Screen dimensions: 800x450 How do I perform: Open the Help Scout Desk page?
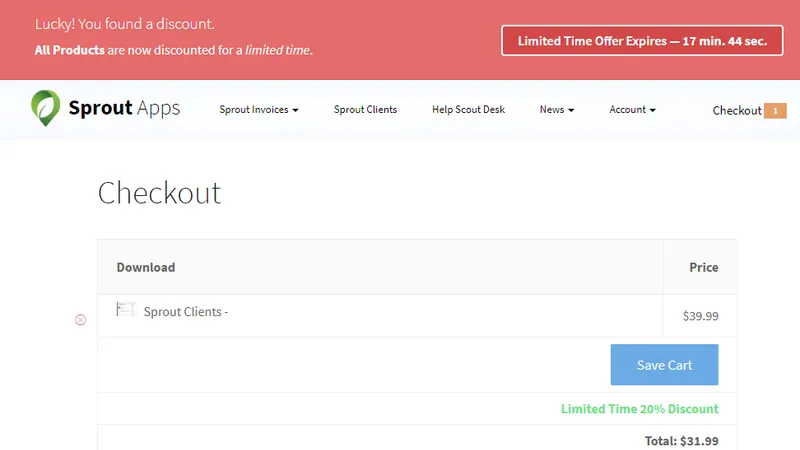tap(468, 110)
